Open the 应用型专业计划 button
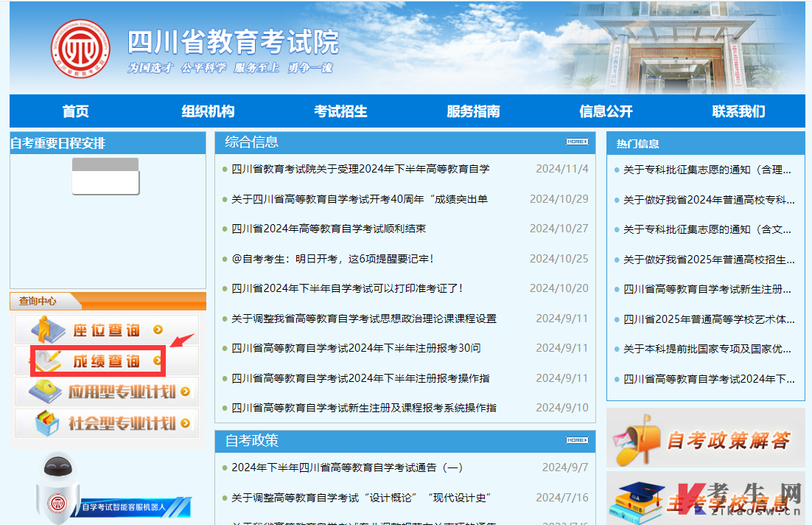The image size is (812, 525). (x=107, y=392)
